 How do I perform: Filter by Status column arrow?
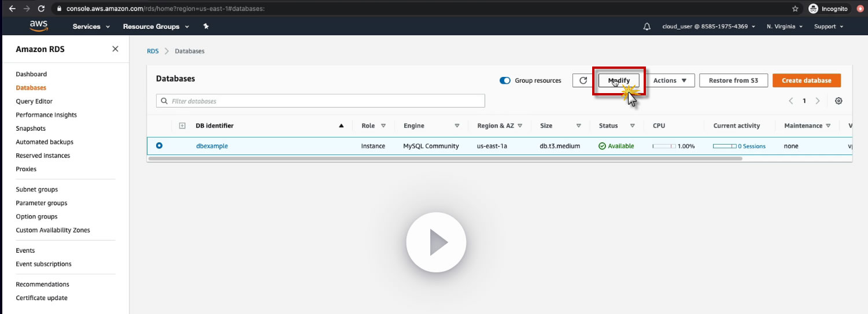[632, 125]
